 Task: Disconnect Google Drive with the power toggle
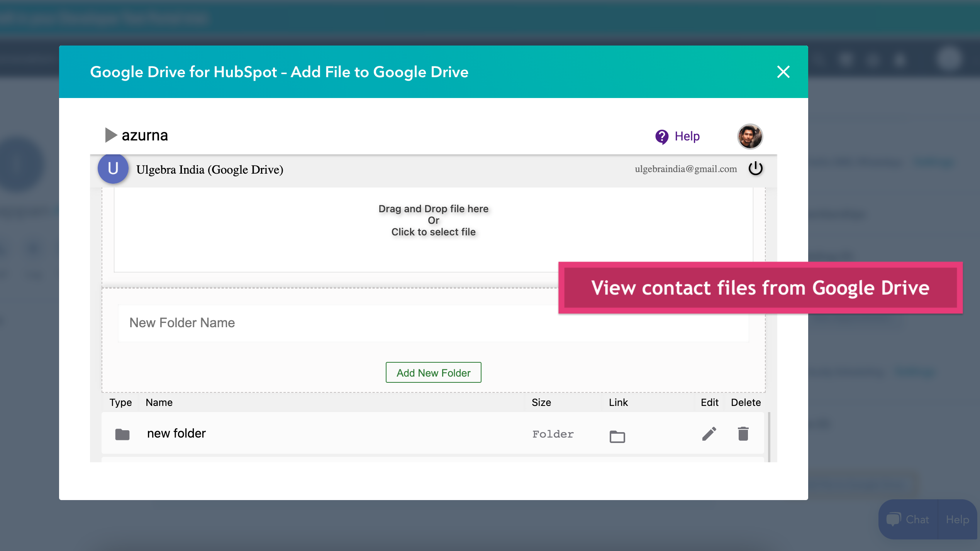(756, 169)
